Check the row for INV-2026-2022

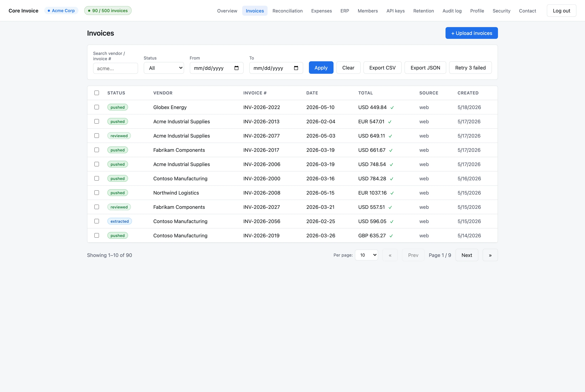(x=97, y=107)
